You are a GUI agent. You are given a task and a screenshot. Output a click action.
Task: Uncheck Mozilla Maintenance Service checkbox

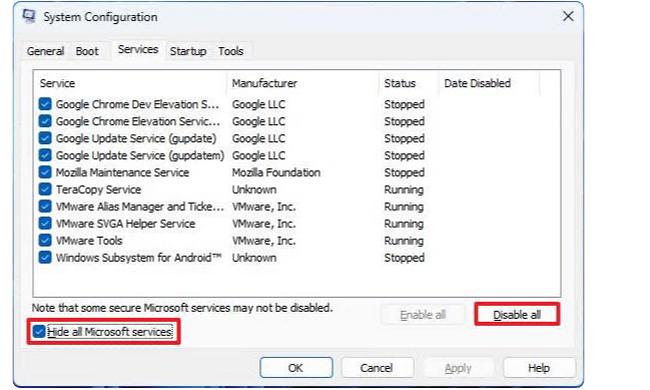(x=45, y=172)
